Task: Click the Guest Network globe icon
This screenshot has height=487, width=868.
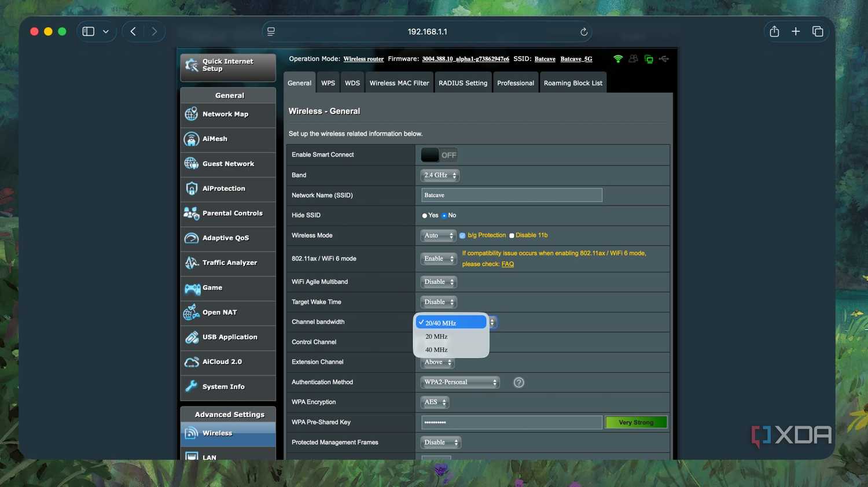Action: pos(192,164)
